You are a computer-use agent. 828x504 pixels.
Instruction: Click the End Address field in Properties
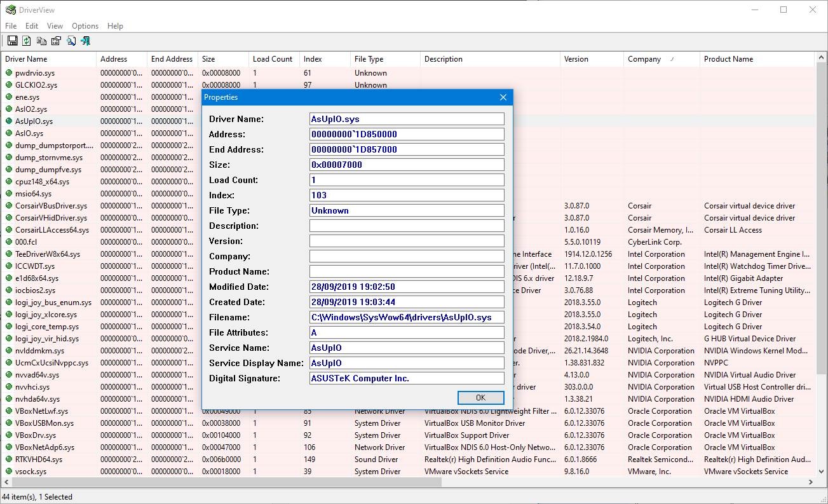click(407, 149)
